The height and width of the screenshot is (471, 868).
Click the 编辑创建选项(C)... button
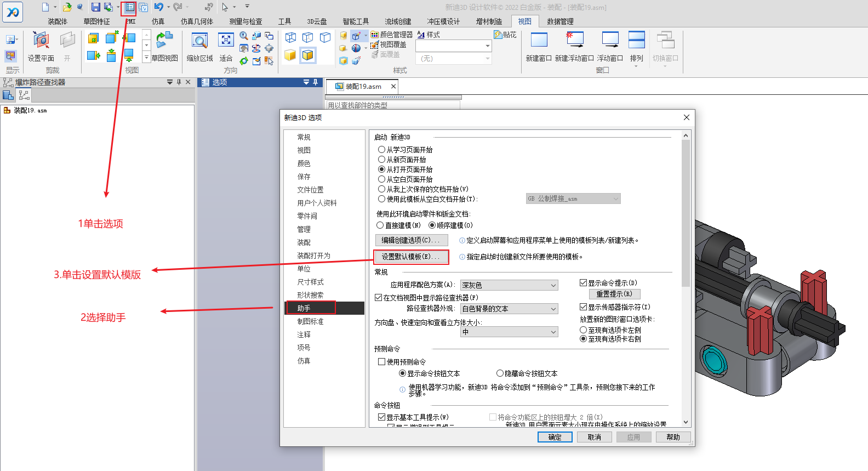pyautogui.click(x=412, y=240)
